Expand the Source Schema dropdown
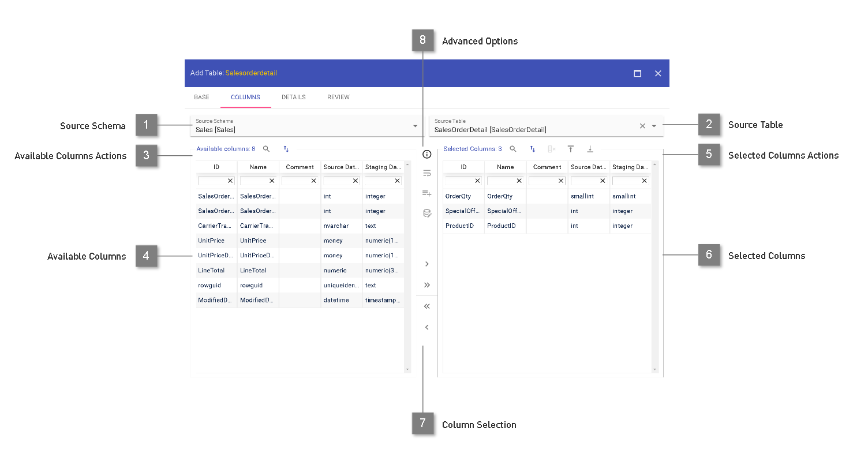 click(415, 126)
